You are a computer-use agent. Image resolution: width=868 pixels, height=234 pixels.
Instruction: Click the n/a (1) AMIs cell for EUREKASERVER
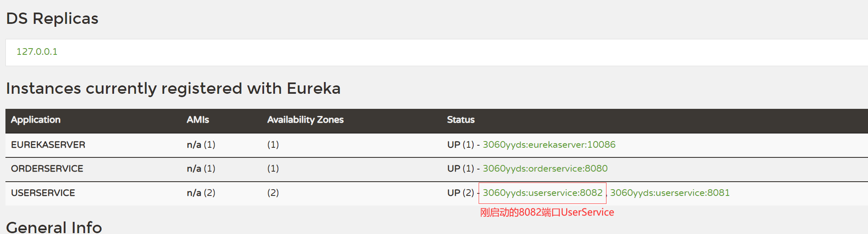pos(201,145)
